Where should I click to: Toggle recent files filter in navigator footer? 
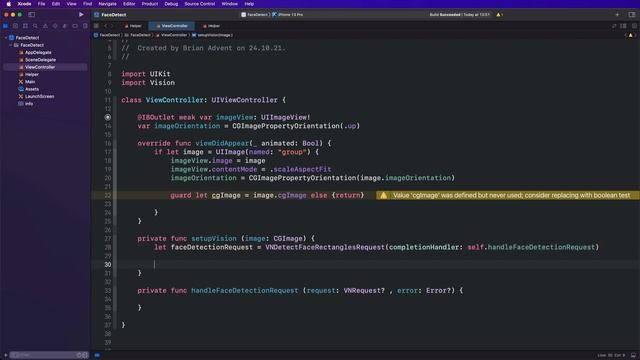coord(79,355)
